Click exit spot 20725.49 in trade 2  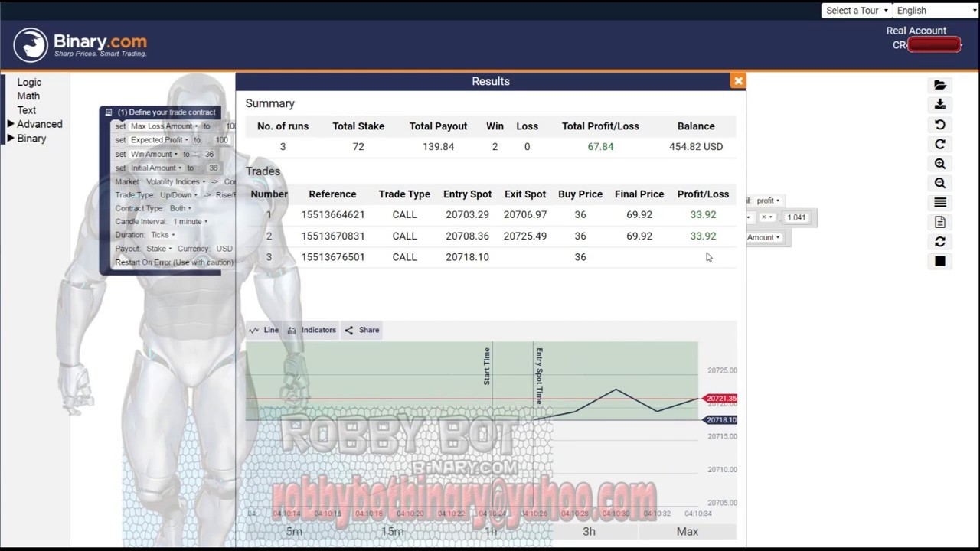525,236
